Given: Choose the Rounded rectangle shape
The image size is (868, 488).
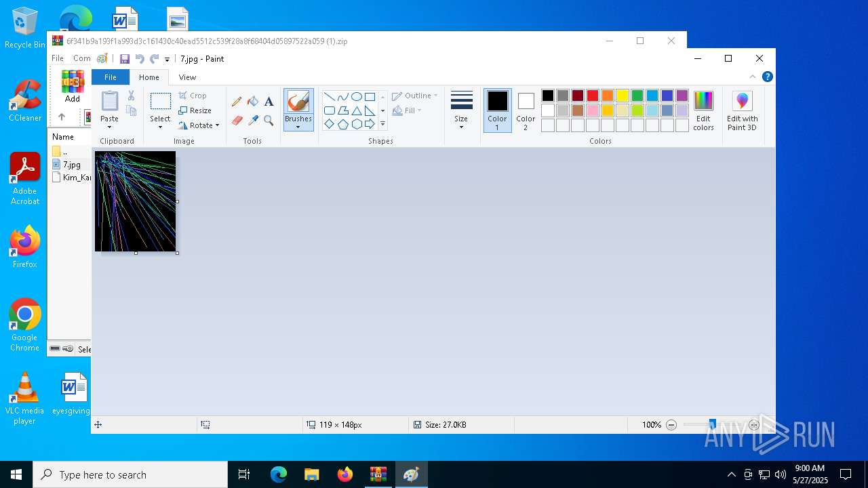Looking at the screenshot, I should pyautogui.click(x=329, y=110).
